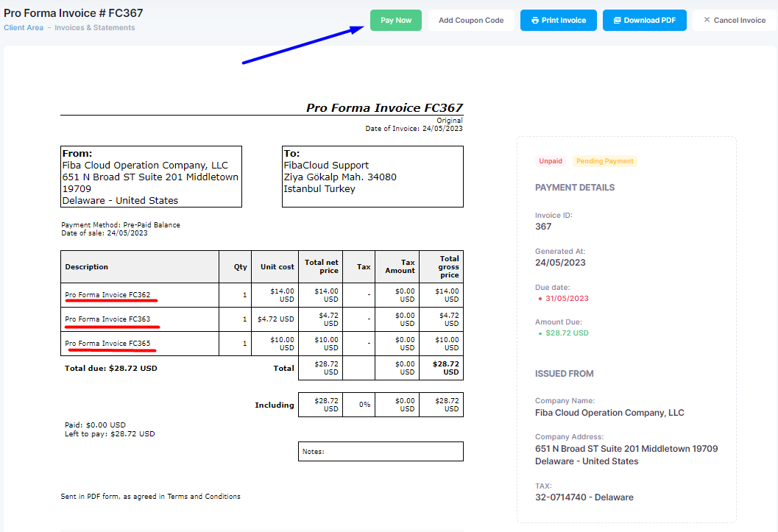Open the Add Coupon Code button
This screenshot has height=532, width=778.
point(471,21)
